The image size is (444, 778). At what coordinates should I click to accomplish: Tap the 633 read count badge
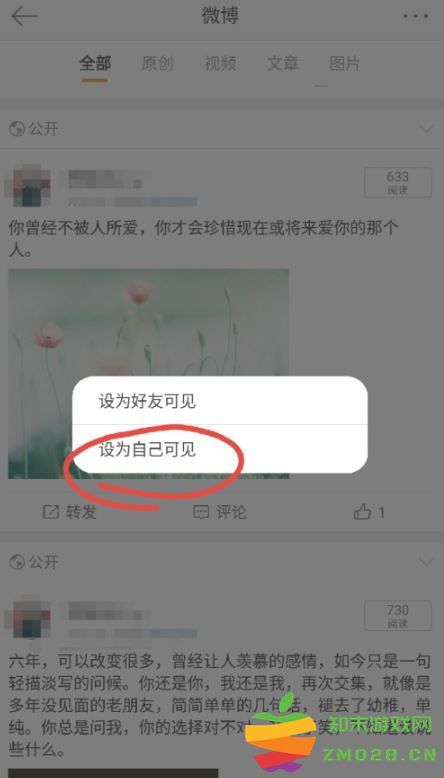[398, 183]
